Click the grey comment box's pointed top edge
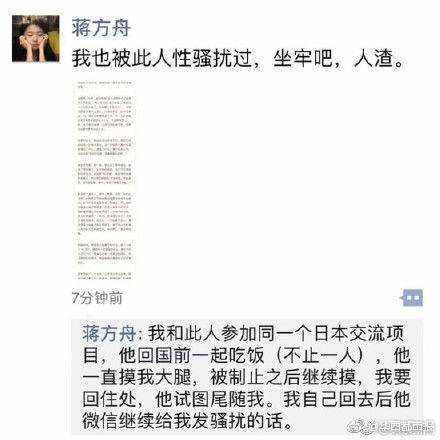Screen dimensions: 440x440 [x=87, y=316]
